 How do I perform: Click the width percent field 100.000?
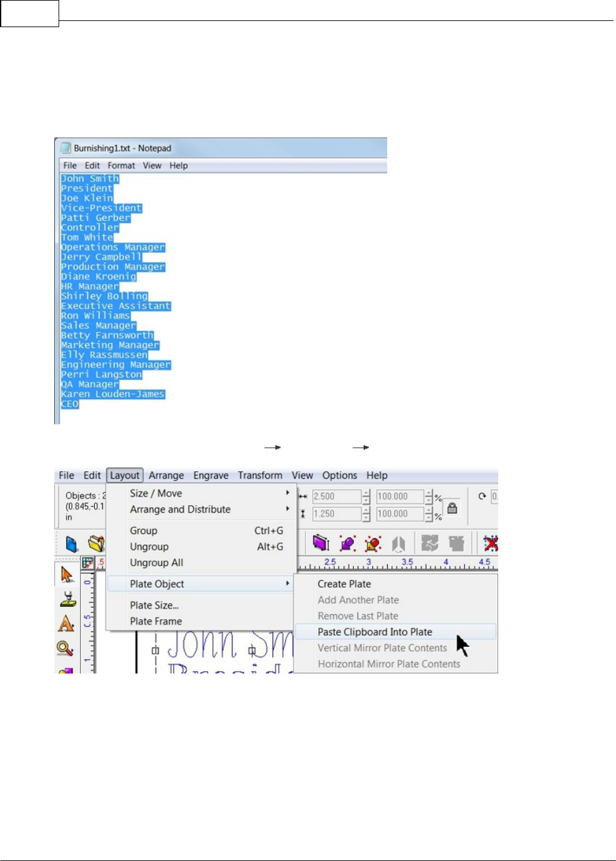coord(400,496)
